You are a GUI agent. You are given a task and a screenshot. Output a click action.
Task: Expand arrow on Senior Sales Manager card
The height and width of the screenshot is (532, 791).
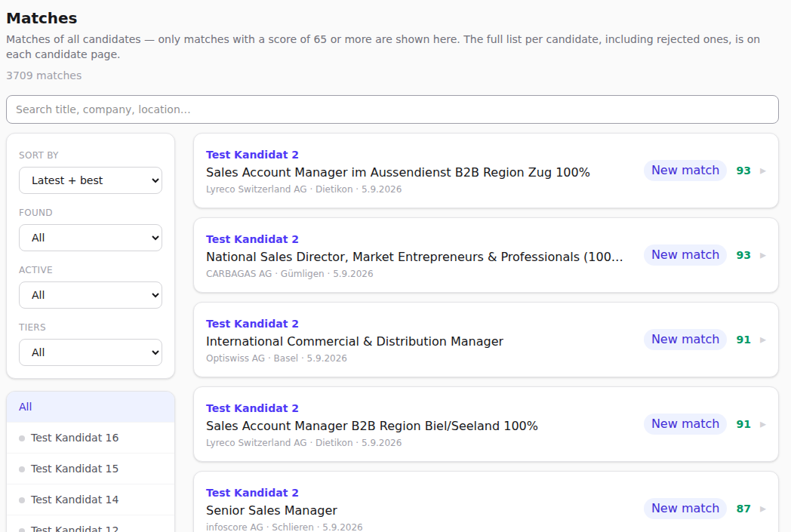click(x=763, y=509)
